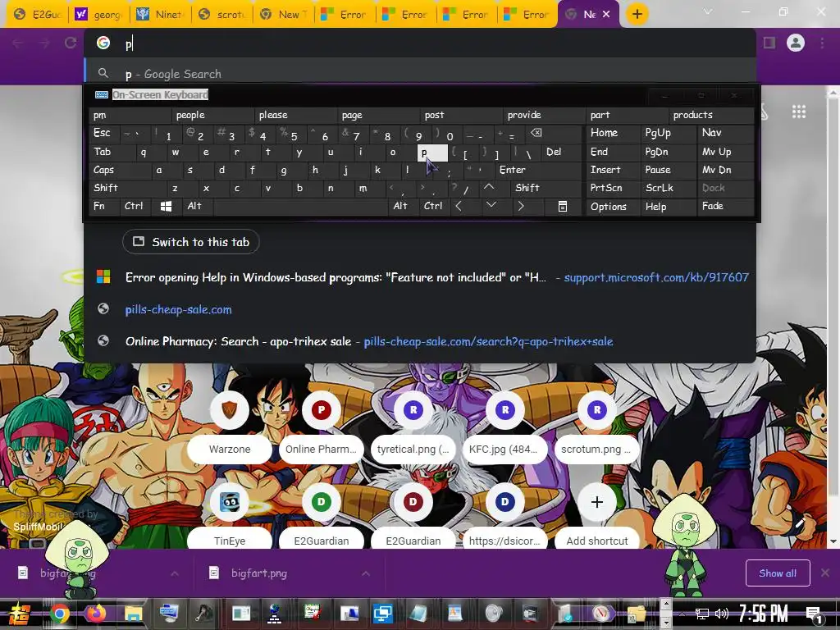The width and height of the screenshot is (840, 630).
Task: Switch to the Ninet browser tab
Action: pos(160,15)
